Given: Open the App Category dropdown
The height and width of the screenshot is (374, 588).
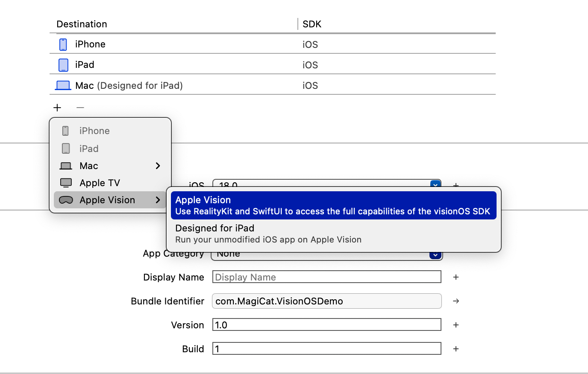Looking at the screenshot, I should coord(435,255).
